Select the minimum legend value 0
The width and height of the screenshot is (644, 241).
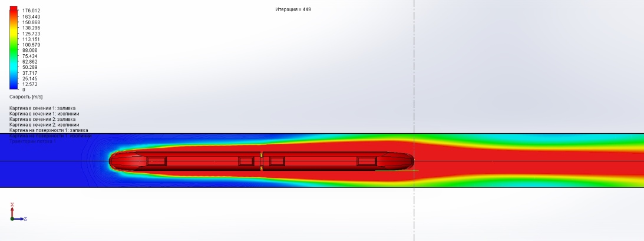(x=24, y=90)
